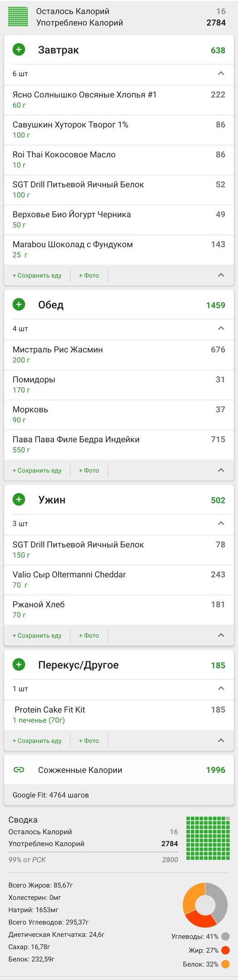
Task: Save the Ужин meal with Сохранить еду
Action: click(37, 636)
